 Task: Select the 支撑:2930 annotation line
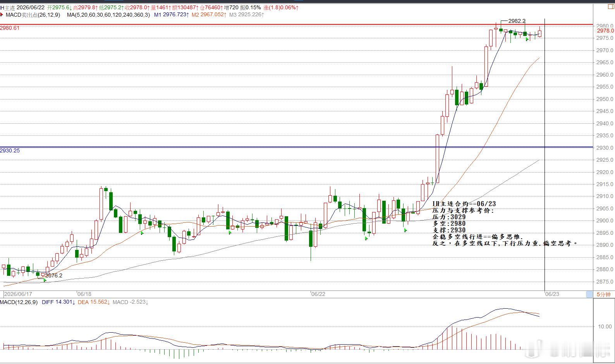449,230
